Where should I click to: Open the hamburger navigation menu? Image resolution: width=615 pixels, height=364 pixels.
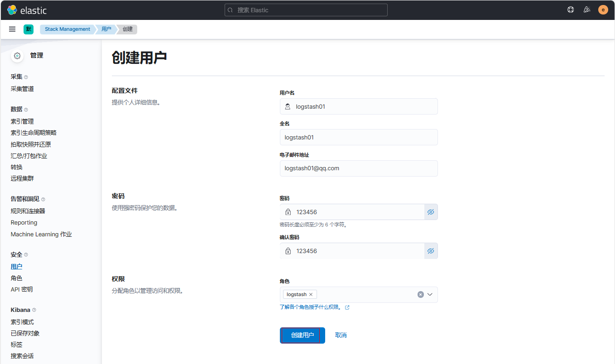[x=12, y=29]
